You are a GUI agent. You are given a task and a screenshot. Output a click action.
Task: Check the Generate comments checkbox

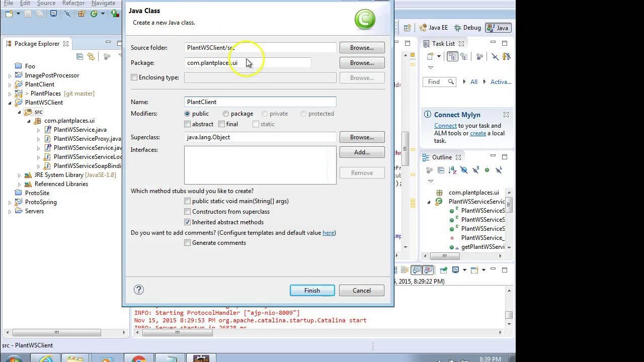coord(187,243)
